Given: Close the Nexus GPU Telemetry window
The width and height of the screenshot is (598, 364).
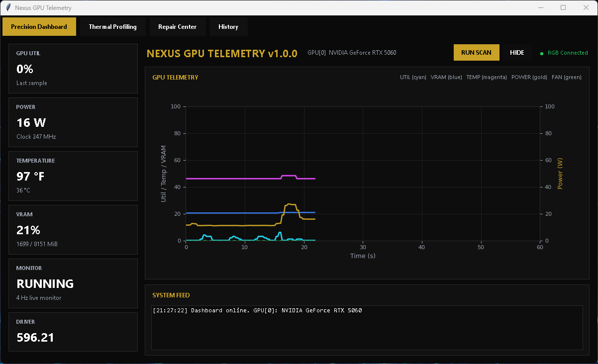Looking at the screenshot, I should pyautogui.click(x=586, y=7).
